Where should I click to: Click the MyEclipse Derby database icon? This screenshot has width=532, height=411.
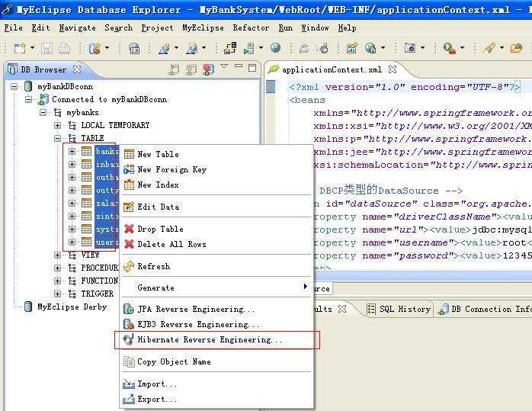click(x=28, y=306)
